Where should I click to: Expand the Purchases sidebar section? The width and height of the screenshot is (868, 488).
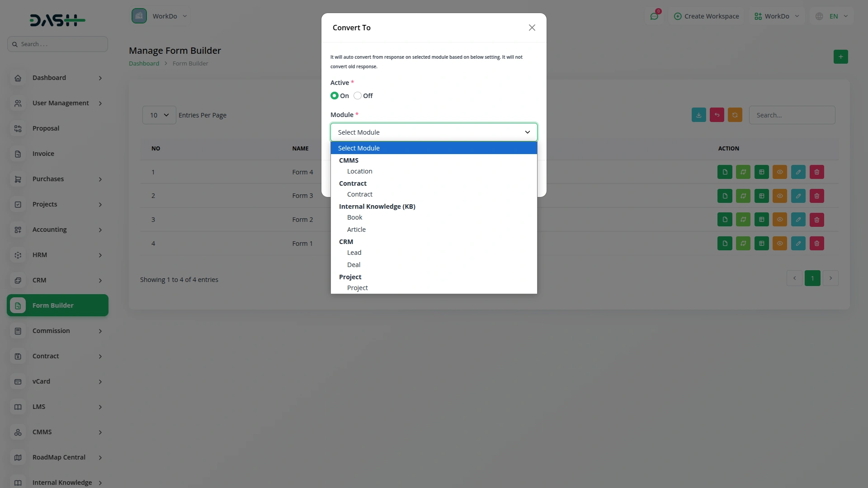57,179
